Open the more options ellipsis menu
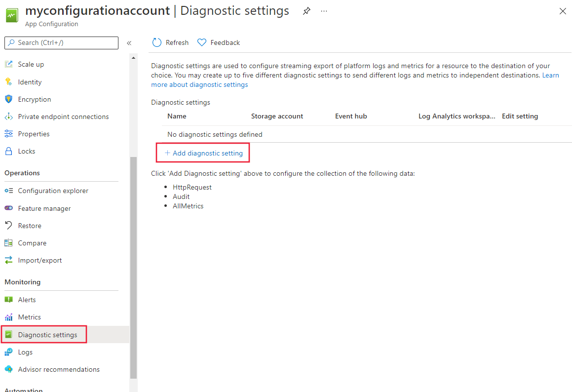Image resolution: width=572 pixels, height=392 pixels. 324,11
